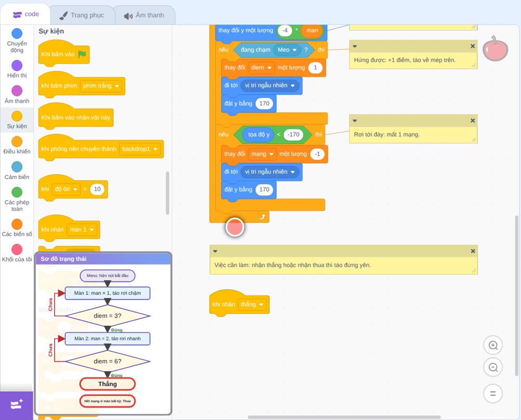Screen dimensions: 521x420
Task: Select the Chuyển động category circle
Action: click(x=17, y=33)
